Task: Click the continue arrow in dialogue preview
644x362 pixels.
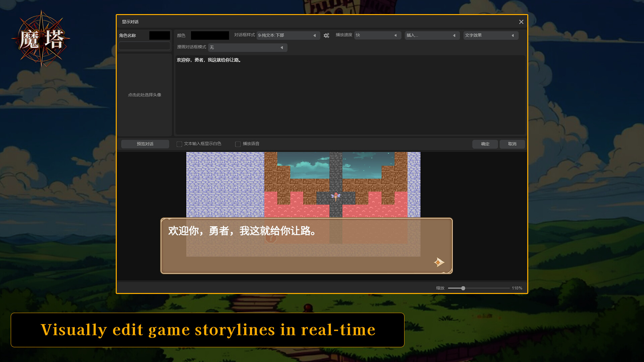Action: click(x=438, y=262)
